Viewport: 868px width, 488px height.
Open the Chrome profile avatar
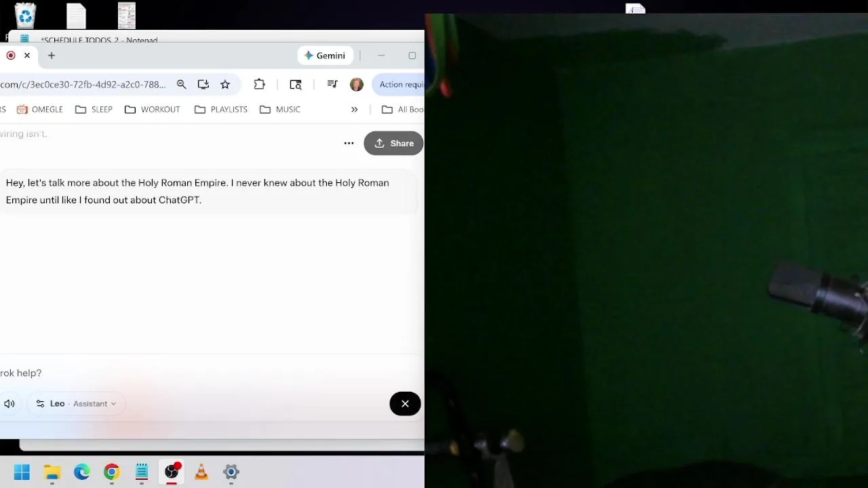tap(357, 84)
